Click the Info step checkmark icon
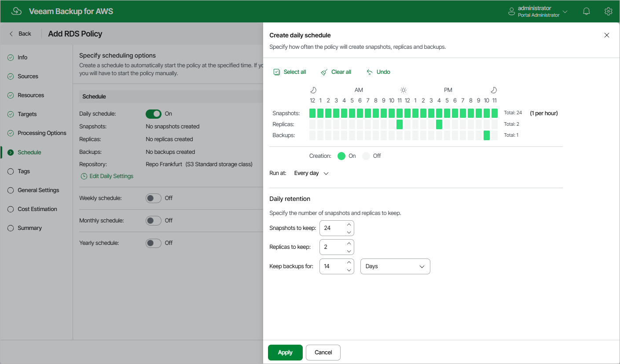This screenshot has height=364, width=620. click(x=11, y=58)
